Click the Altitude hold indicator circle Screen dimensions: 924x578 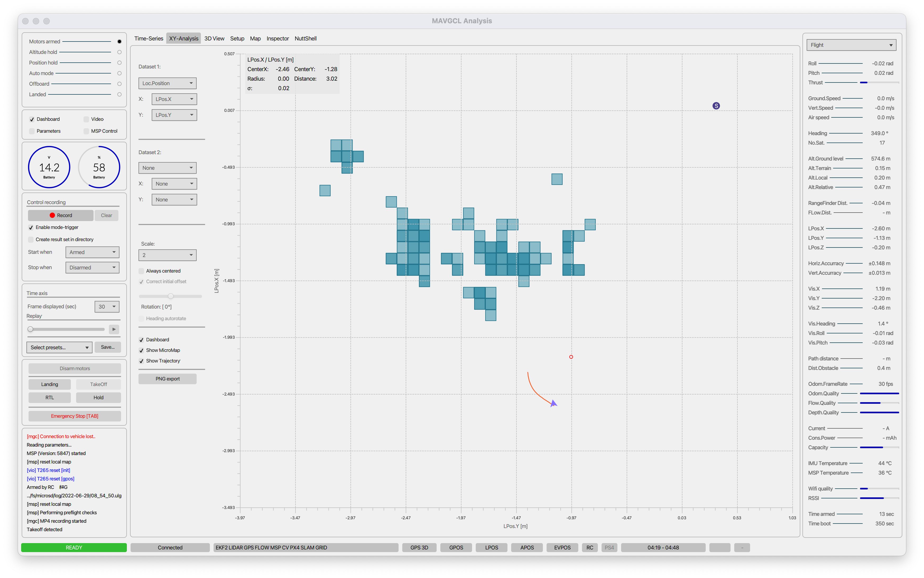tap(119, 52)
